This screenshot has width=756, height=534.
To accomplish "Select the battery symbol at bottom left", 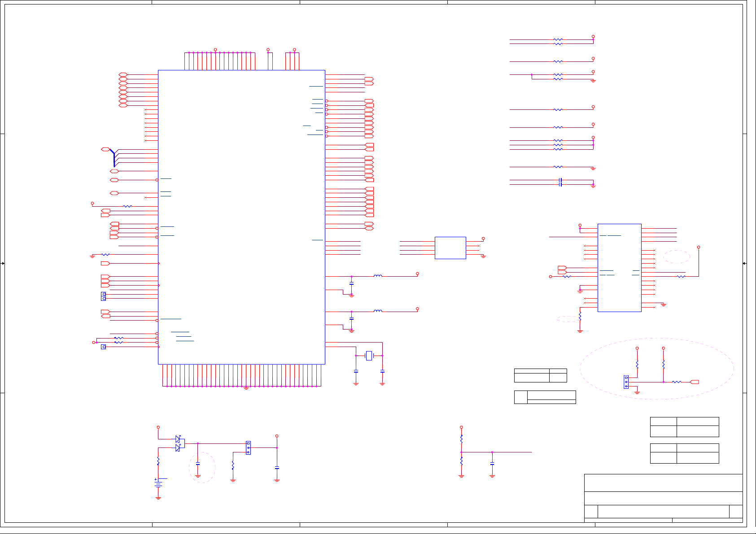I will click(x=158, y=483).
